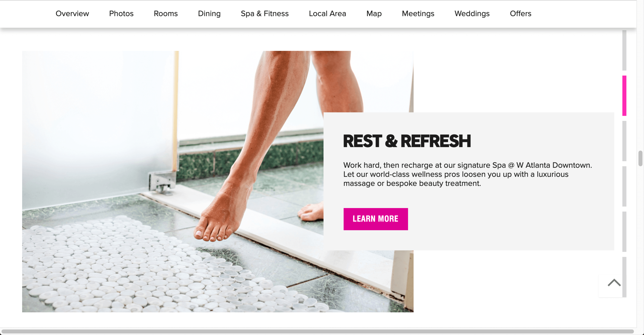The height and width of the screenshot is (335, 644).
Task: Click the pink LEARN MORE button
Action: tap(376, 219)
